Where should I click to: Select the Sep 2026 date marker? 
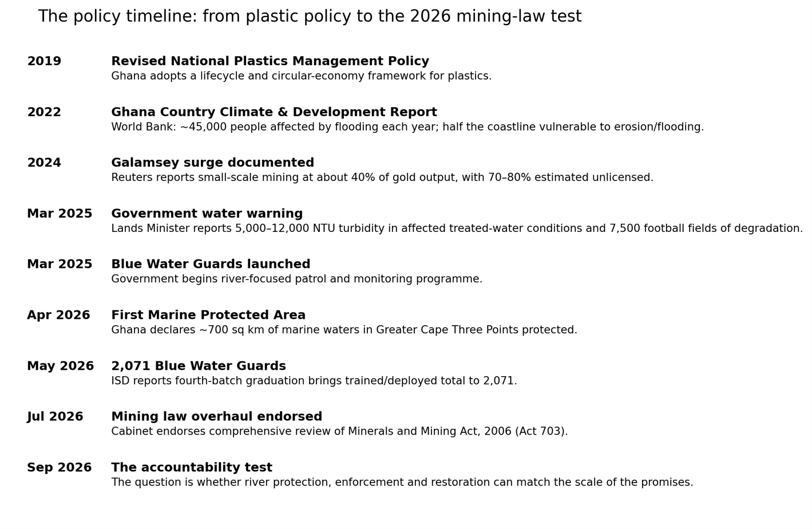[x=60, y=468]
